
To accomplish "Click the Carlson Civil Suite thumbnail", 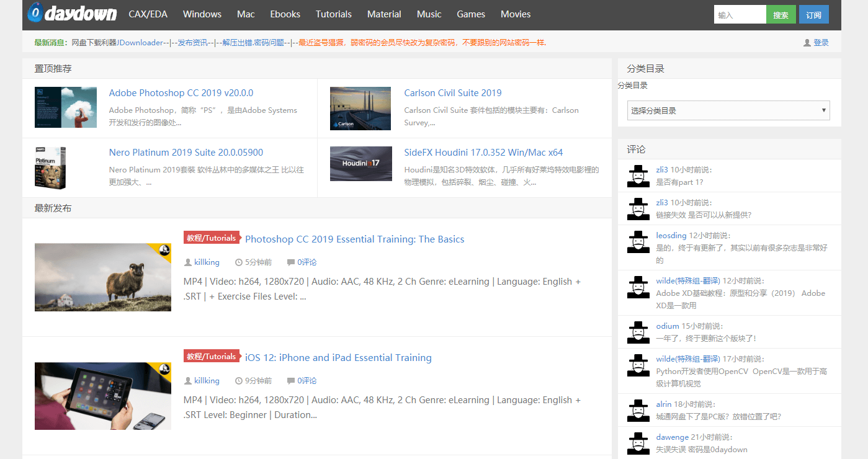I will [x=360, y=108].
